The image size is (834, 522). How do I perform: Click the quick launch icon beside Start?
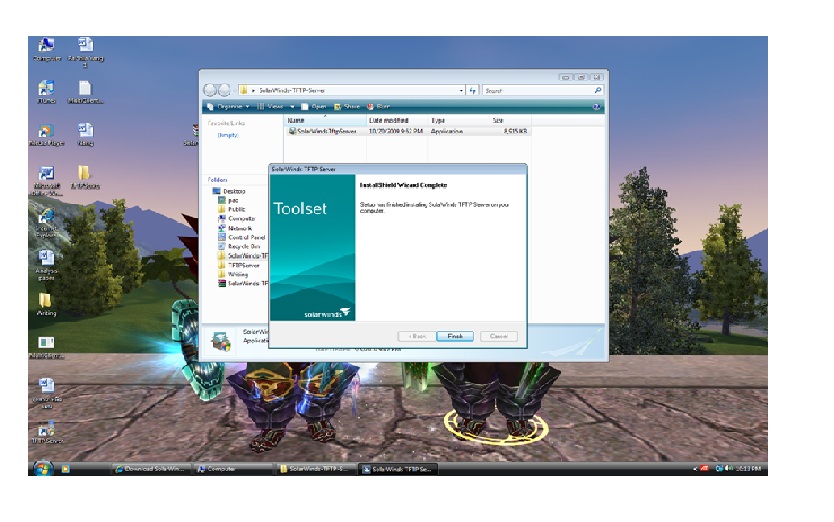[x=65, y=469]
